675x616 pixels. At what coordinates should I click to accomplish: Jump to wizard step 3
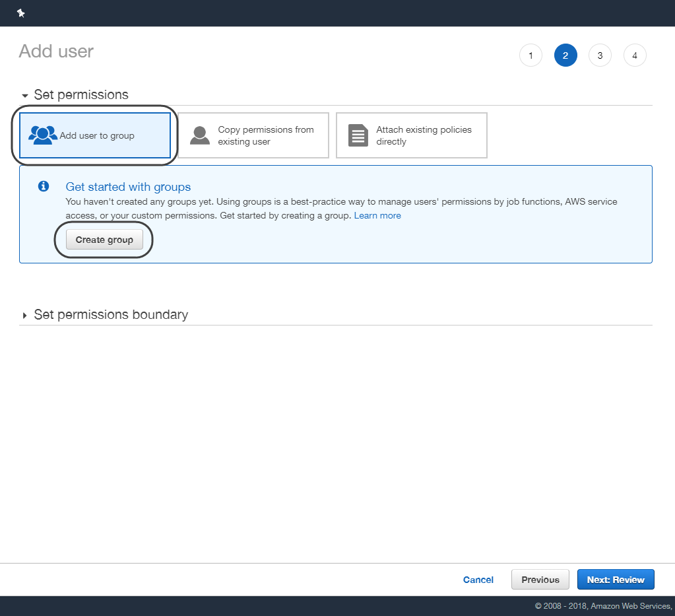pyautogui.click(x=600, y=55)
